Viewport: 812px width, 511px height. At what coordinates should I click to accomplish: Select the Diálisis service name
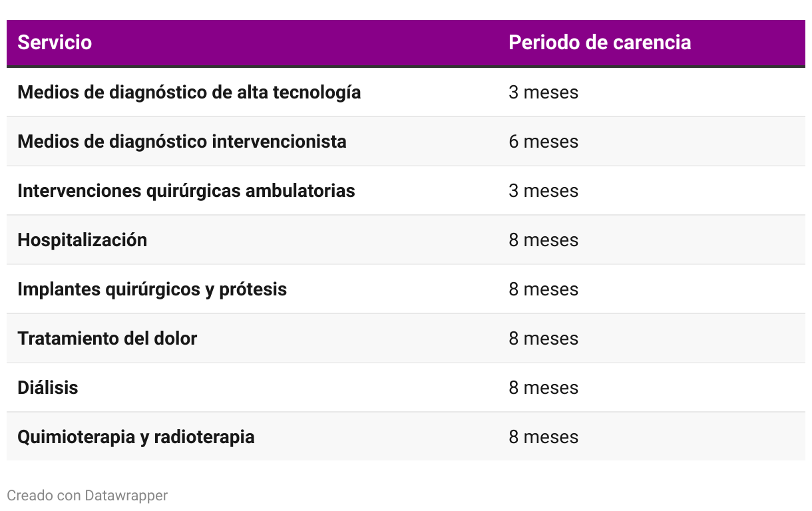[48, 387]
